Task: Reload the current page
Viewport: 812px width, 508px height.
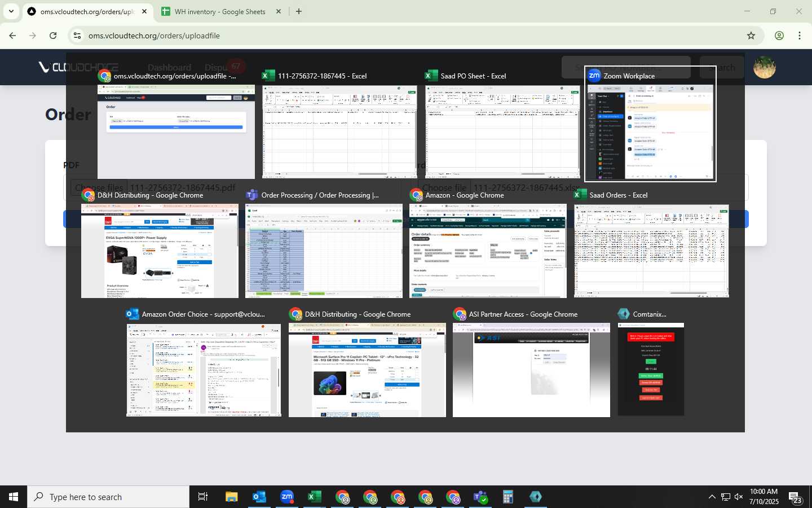Action: 53,36
